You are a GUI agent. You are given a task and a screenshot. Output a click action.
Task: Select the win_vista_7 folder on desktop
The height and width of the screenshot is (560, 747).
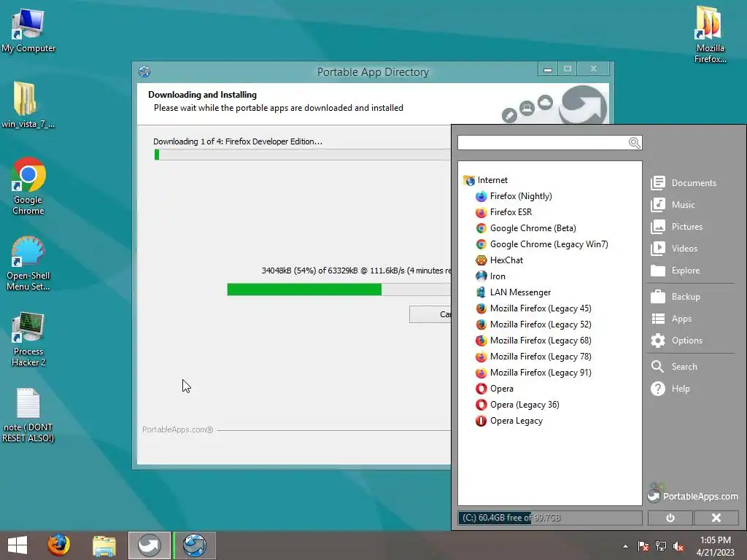pos(27,105)
